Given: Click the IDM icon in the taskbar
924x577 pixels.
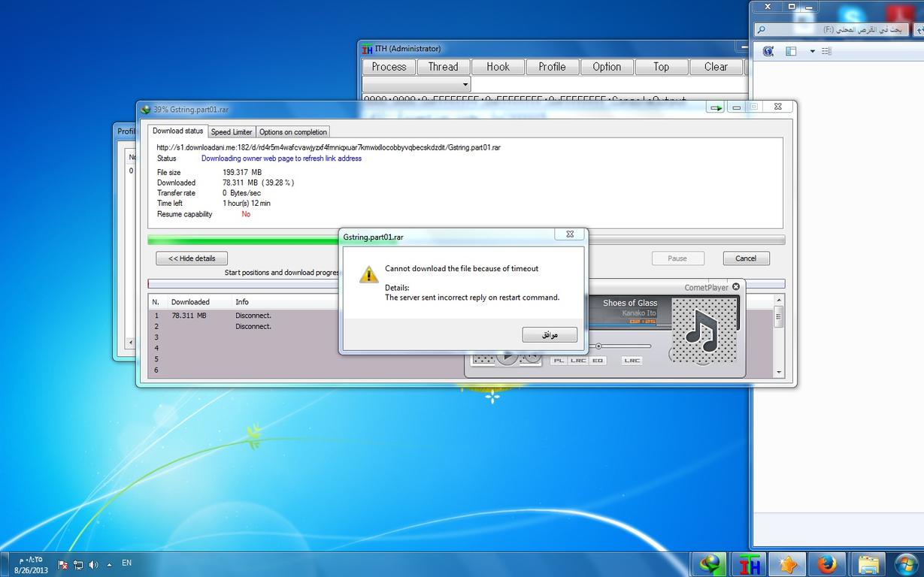Looking at the screenshot, I should point(708,563).
